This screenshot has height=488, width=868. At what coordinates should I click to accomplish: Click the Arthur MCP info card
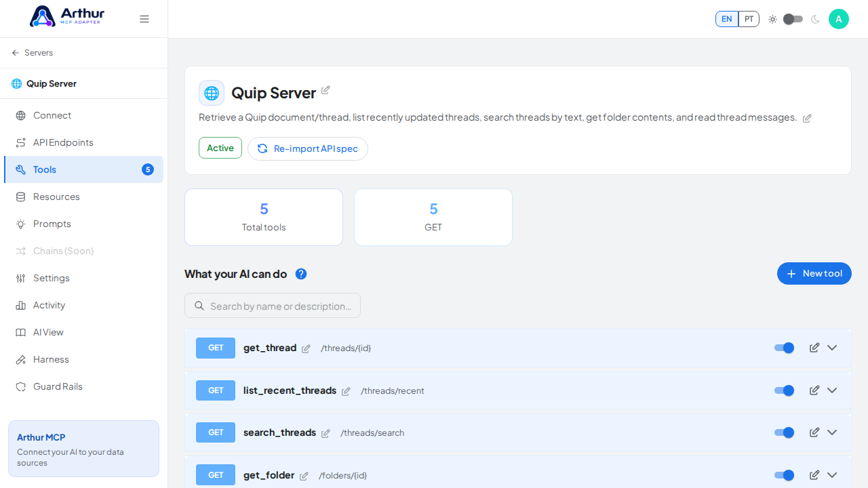click(83, 449)
